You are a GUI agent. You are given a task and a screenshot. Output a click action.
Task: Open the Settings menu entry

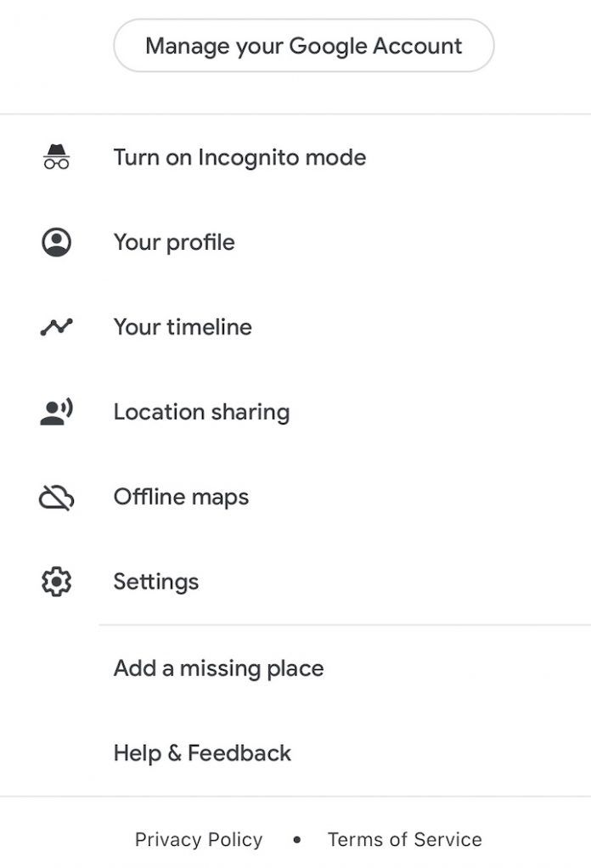156,581
